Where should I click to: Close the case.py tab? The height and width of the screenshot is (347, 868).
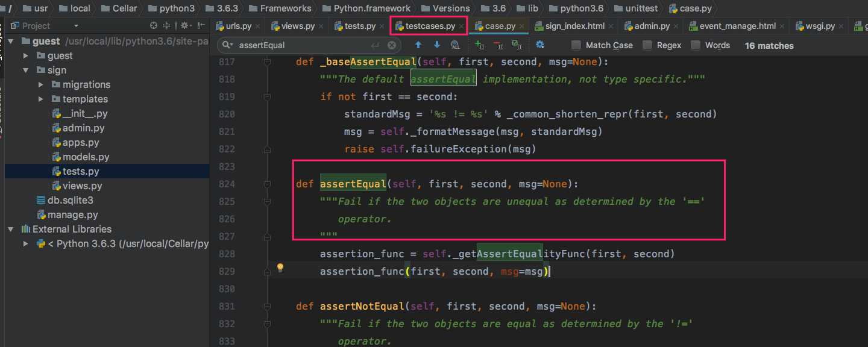[x=522, y=27]
